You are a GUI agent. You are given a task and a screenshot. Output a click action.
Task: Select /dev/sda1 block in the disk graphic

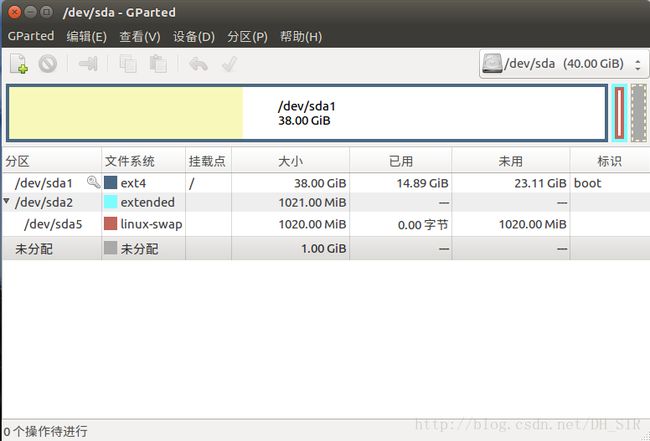click(307, 113)
